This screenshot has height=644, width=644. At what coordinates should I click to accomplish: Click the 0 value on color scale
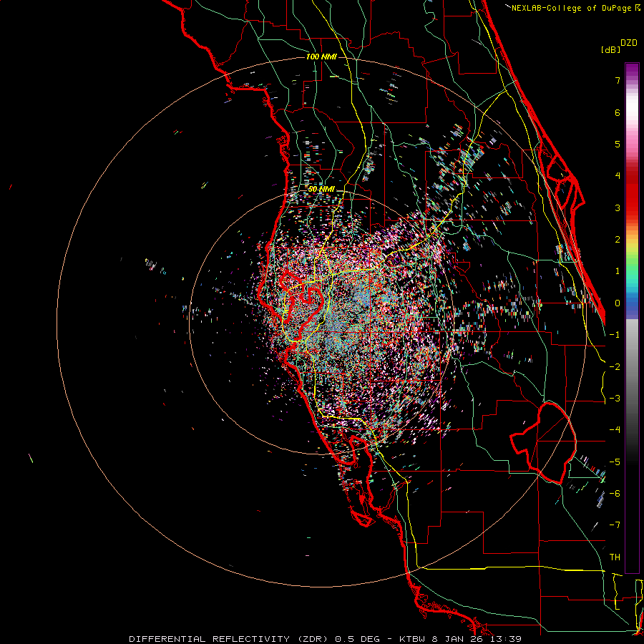618,303
